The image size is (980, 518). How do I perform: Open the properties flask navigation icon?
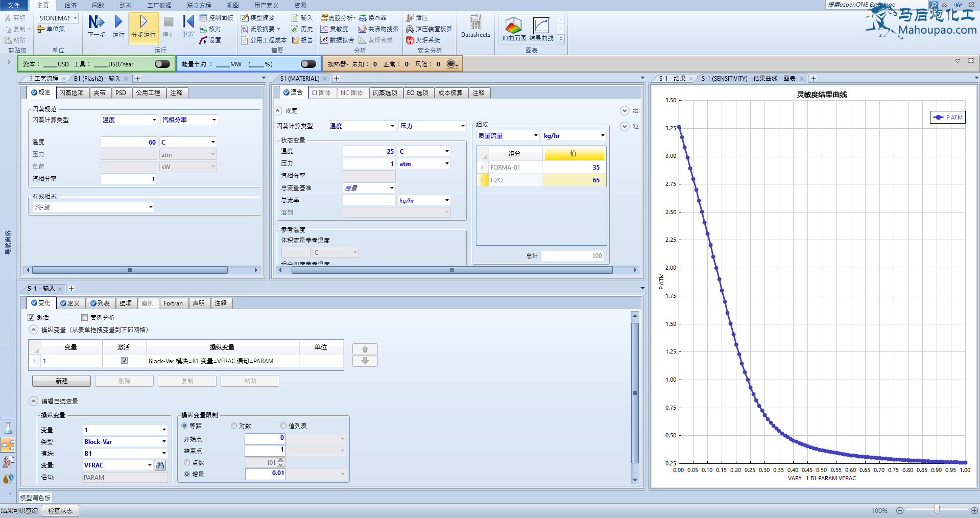[8, 428]
